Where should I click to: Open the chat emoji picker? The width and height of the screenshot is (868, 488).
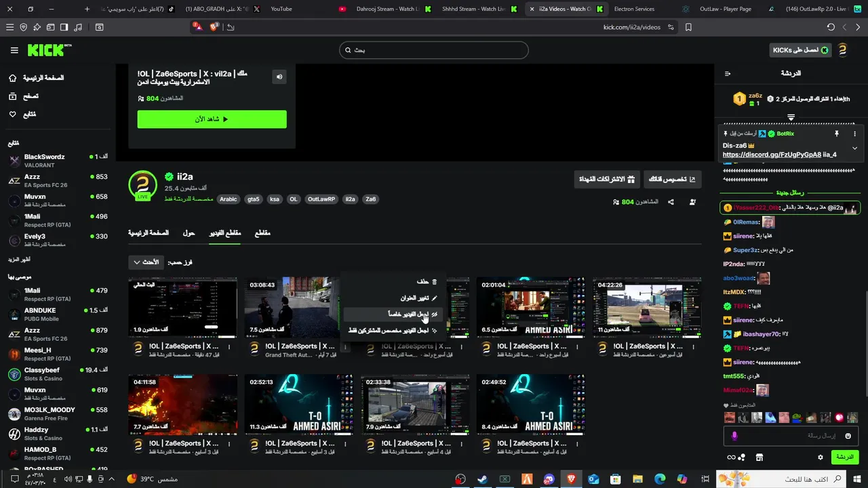point(848,436)
